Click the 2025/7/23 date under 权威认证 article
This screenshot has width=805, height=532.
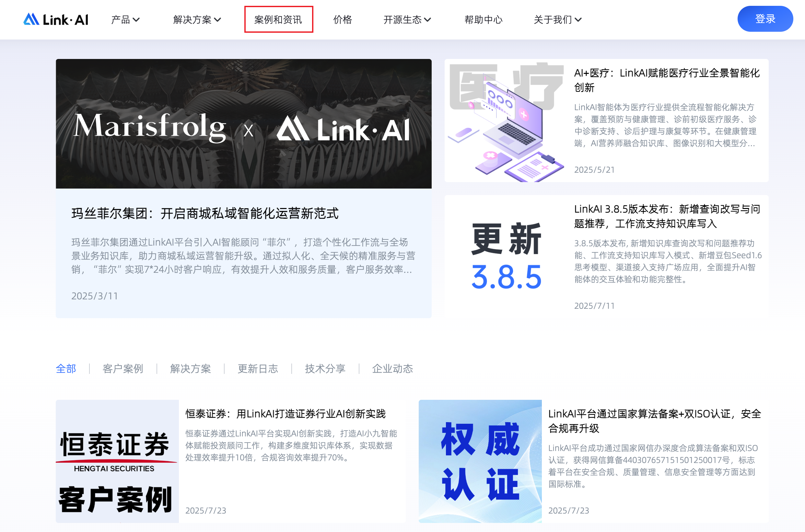tap(568, 511)
